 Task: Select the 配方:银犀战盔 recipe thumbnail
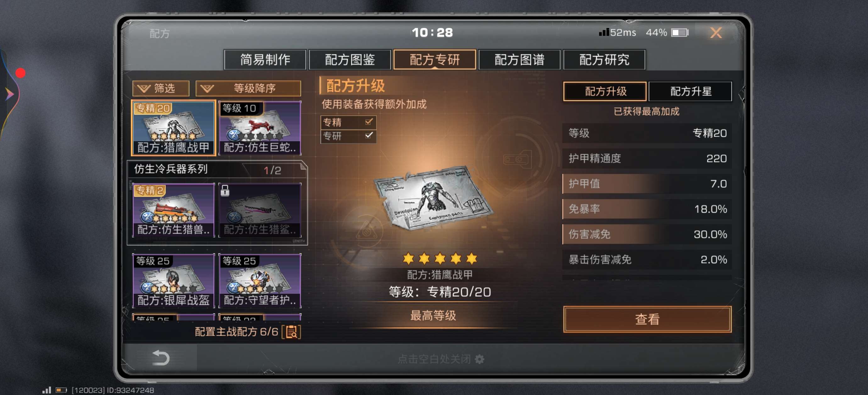pyautogui.click(x=173, y=281)
